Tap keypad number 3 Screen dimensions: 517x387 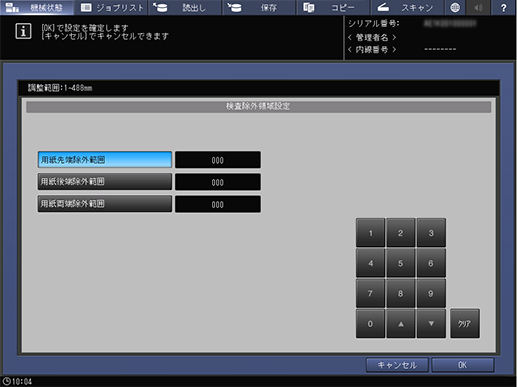coord(431,233)
